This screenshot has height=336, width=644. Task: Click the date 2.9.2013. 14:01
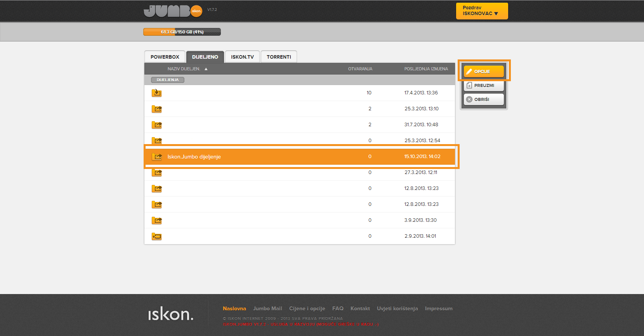(420, 236)
